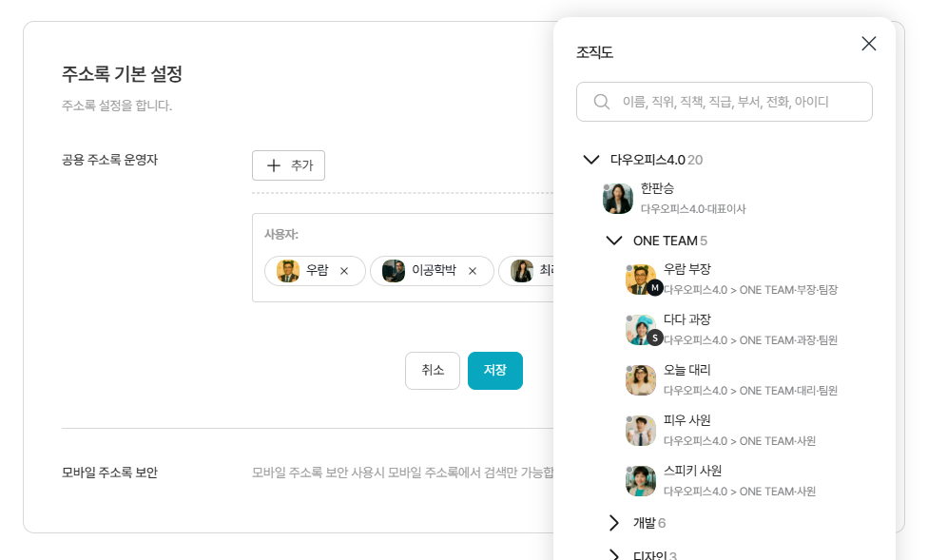Close the 조직도 panel
Viewport: 928px width, 560px height.
point(868,44)
